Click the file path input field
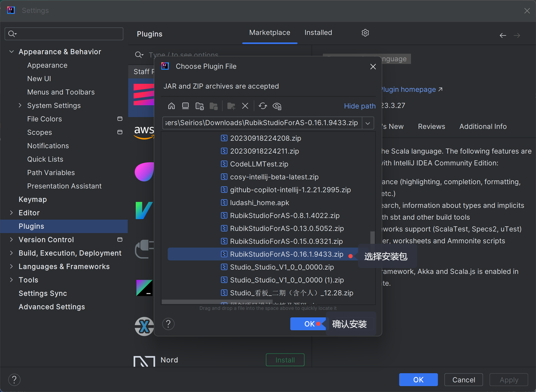The height and width of the screenshot is (392, 536). [x=262, y=123]
